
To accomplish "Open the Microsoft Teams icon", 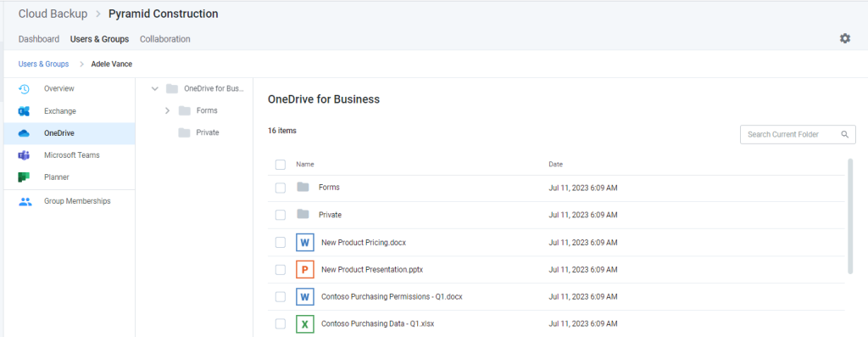I will [24, 155].
